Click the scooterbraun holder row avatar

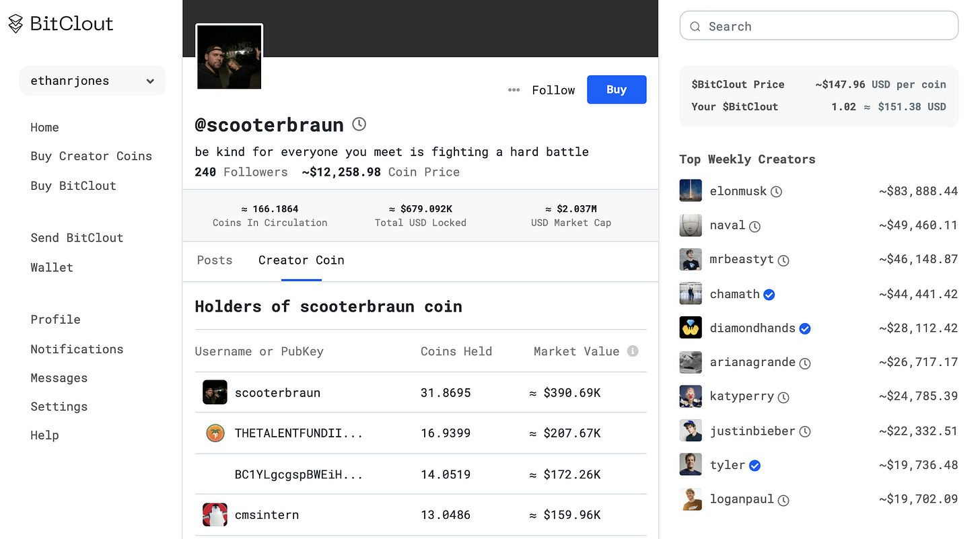point(215,392)
